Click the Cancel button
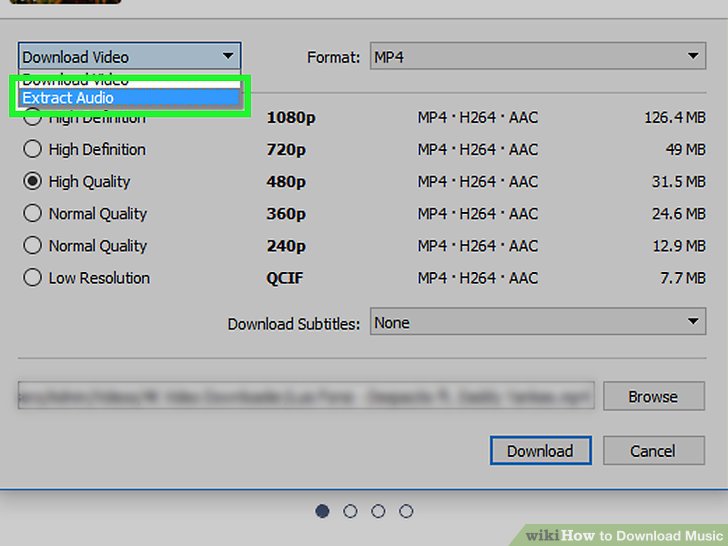Image resolution: width=728 pixels, height=546 pixels. coord(654,450)
